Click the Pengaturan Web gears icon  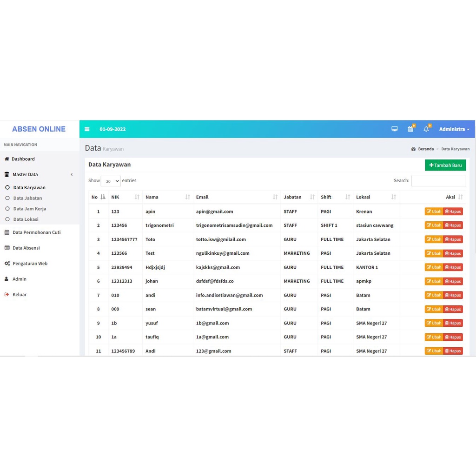tap(7, 263)
